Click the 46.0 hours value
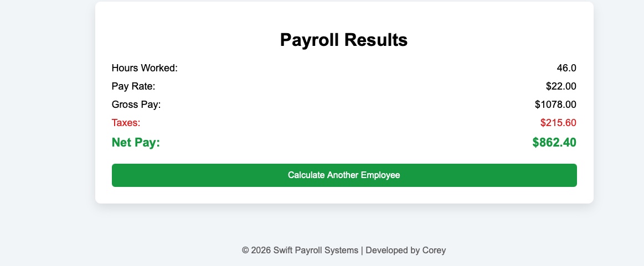644x266 pixels. (x=566, y=68)
